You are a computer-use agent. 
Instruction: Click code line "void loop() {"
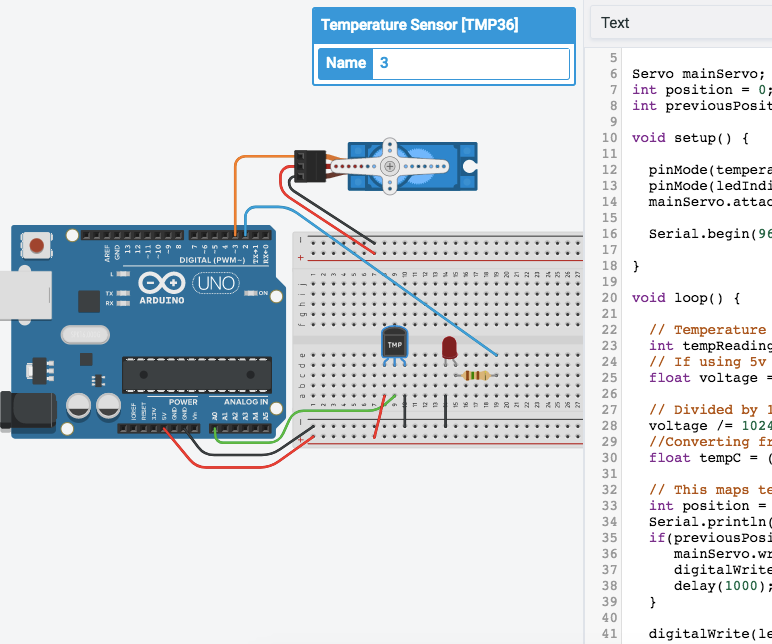(x=686, y=298)
